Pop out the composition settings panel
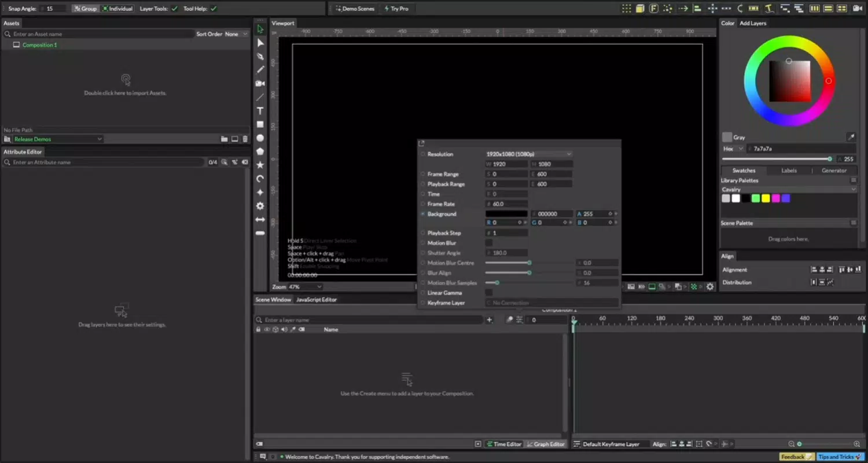 pos(421,144)
